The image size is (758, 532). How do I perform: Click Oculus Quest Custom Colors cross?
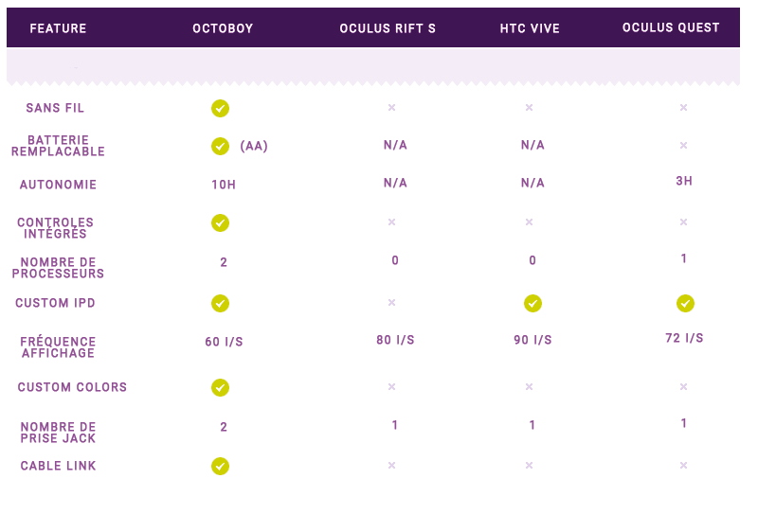[683, 386]
